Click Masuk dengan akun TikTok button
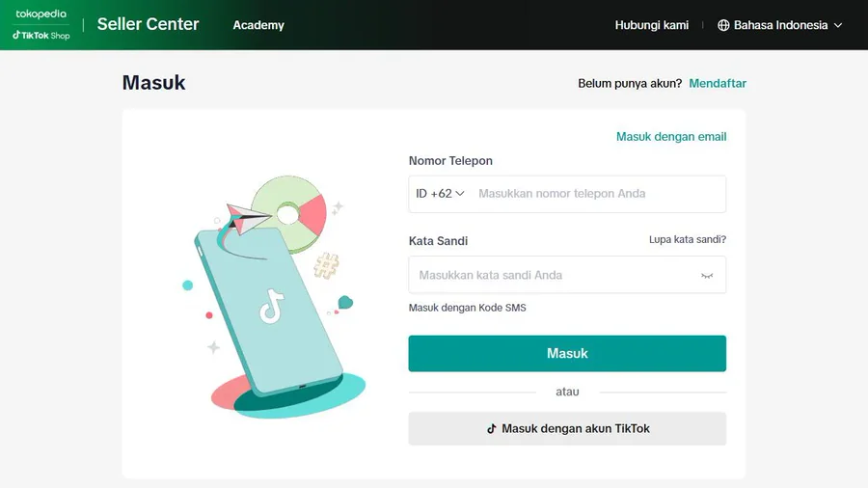 pyautogui.click(x=567, y=429)
